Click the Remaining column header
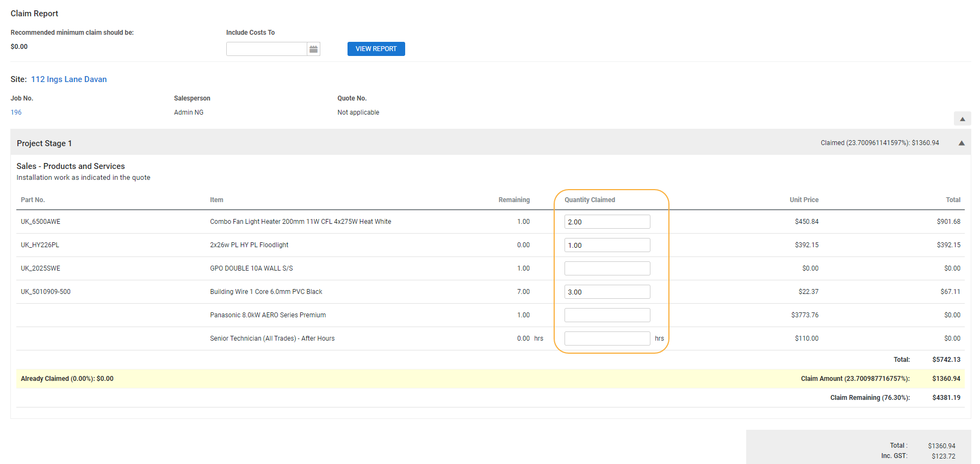 [x=513, y=200]
